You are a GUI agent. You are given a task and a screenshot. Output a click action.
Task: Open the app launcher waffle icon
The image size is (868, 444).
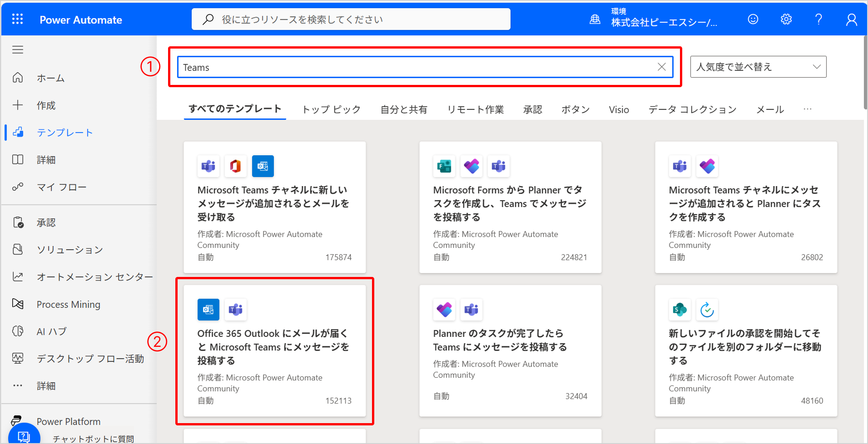point(17,19)
